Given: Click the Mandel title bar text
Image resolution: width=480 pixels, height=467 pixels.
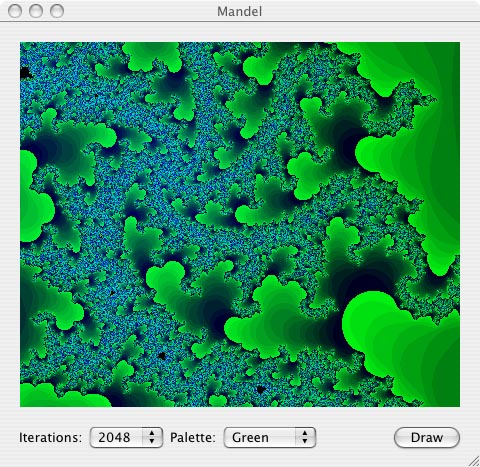Looking at the screenshot, I should (239, 11).
